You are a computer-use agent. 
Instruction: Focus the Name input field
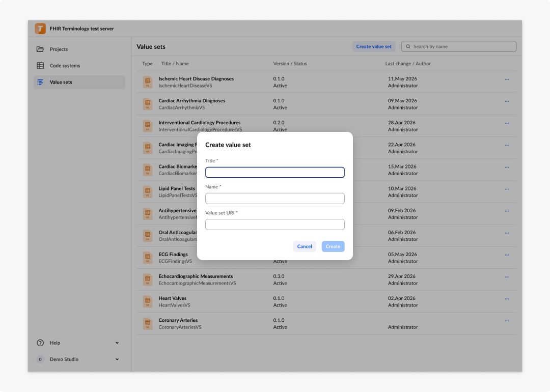(x=274, y=199)
